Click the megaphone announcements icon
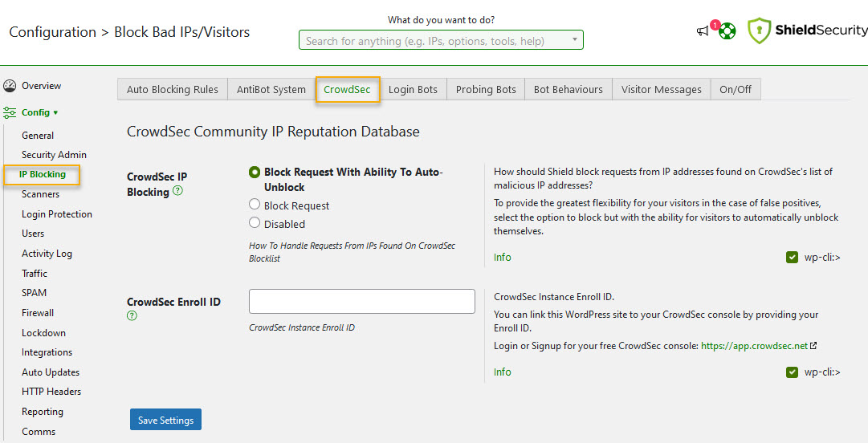Screen dimensions: 868x443 (x=703, y=31)
